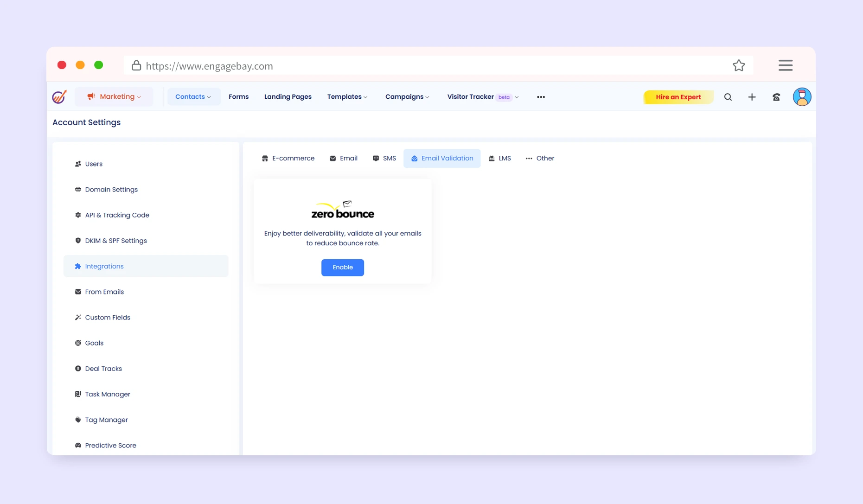Enable the ZeroBounce integration

[x=342, y=268]
